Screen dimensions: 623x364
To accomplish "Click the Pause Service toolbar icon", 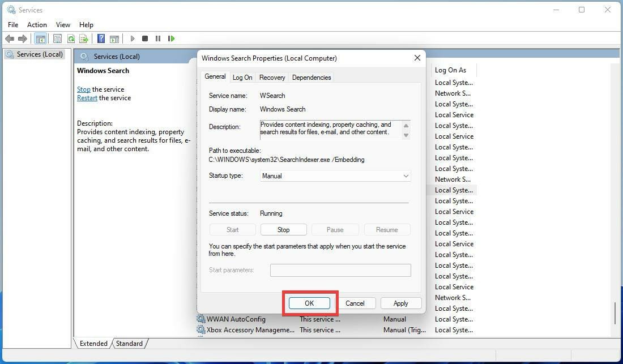I will (158, 38).
